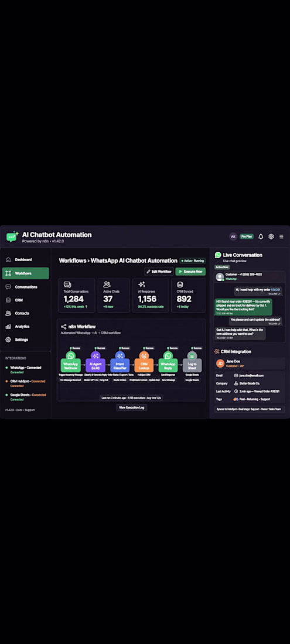The height and width of the screenshot is (644, 290).
Task: Click the CRM database icon in sidebar
Action: click(x=8, y=300)
